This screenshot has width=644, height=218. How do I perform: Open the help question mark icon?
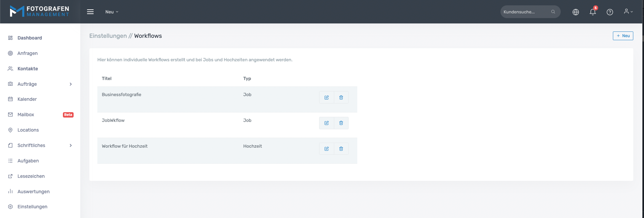click(610, 12)
